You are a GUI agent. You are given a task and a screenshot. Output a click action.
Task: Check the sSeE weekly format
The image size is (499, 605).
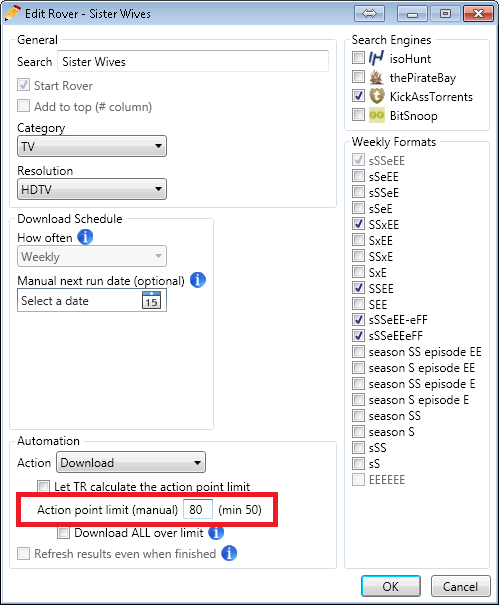tap(358, 208)
